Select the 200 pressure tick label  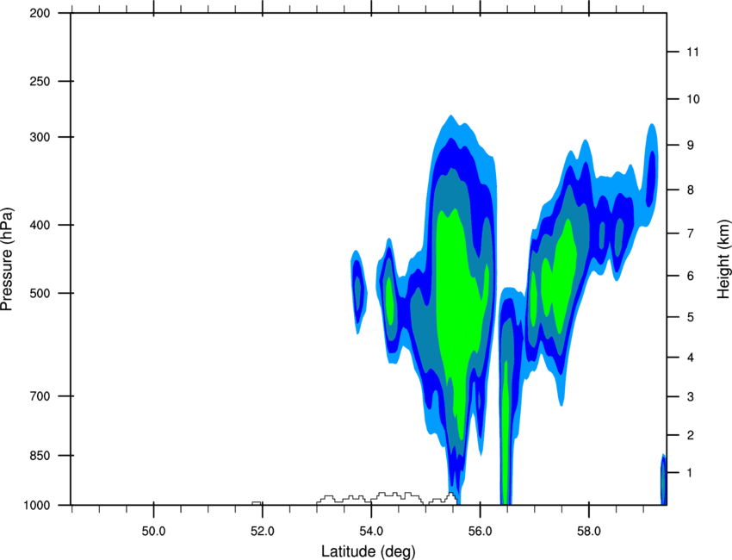coord(40,14)
